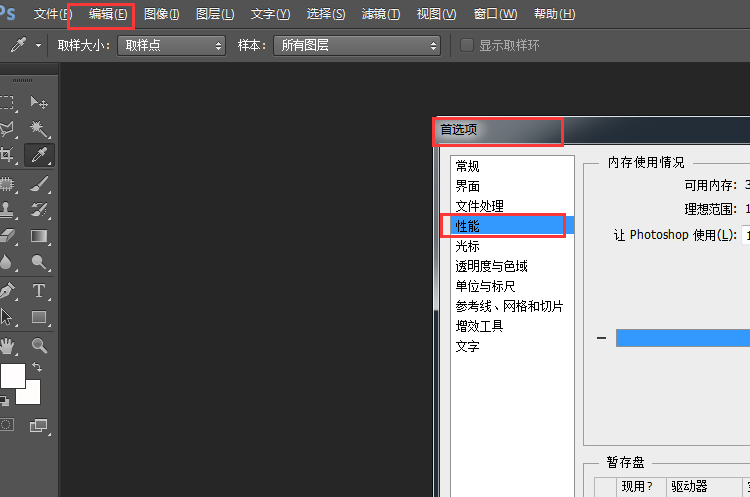Click the eyedropper icon in options bar

pyautogui.click(x=19, y=45)
